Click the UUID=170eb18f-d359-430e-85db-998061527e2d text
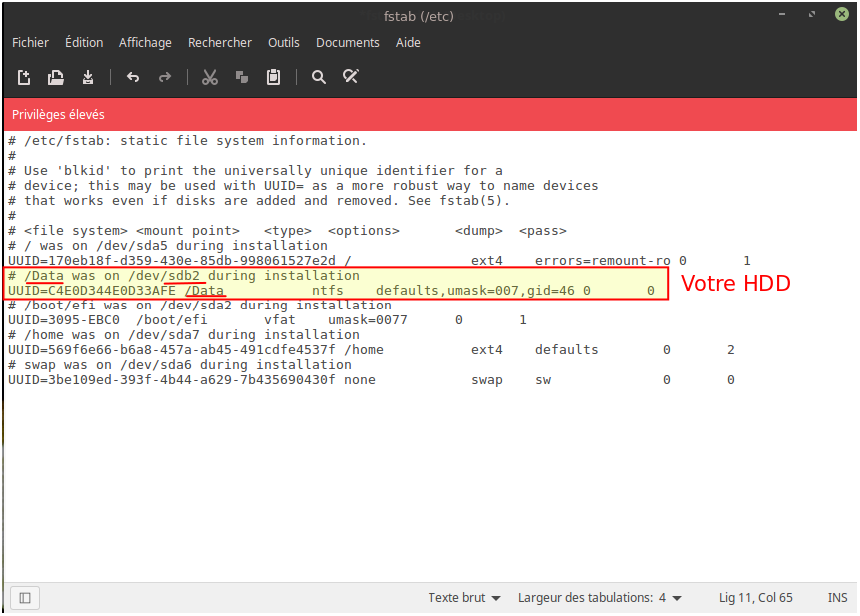Screen dimensions: 860x616 click(172, 261)
